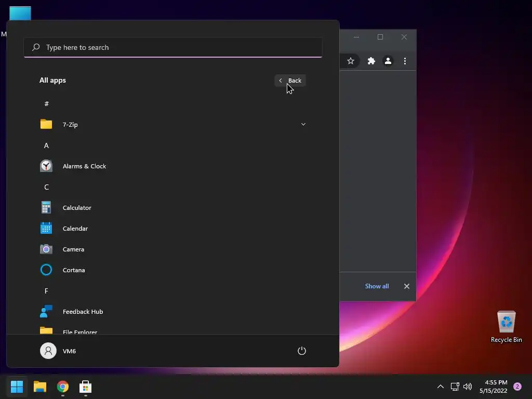The image size is (532, 399).
Task: Open the clock showing 4:55 PM
Action: [494, 387]
